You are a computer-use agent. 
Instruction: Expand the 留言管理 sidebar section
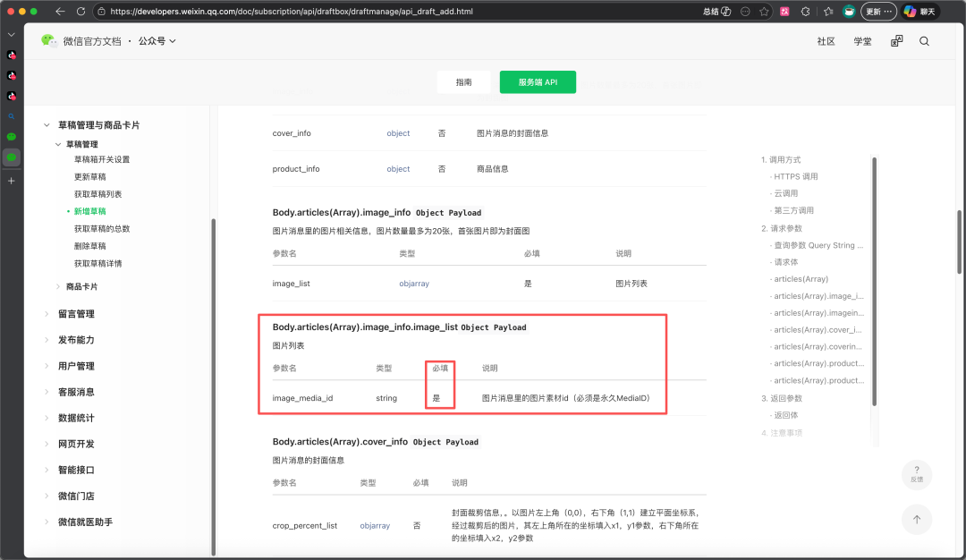point(76,314)
